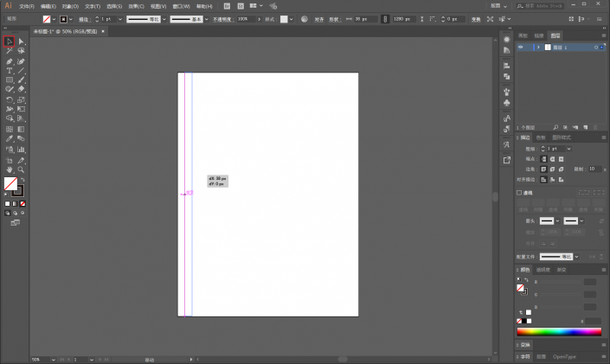The image size is (610, 364).
Task: Click the 50% zoom level field
Action: click(41, 360)
